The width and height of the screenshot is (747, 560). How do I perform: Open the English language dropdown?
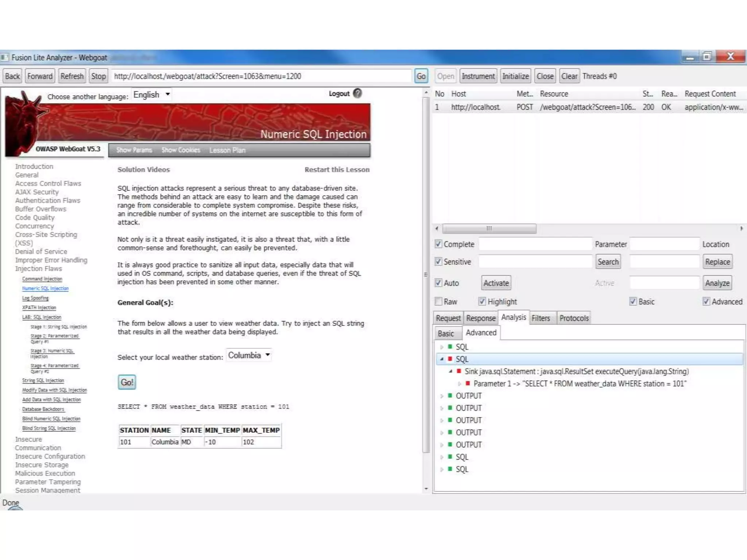[x=152, y=95]
